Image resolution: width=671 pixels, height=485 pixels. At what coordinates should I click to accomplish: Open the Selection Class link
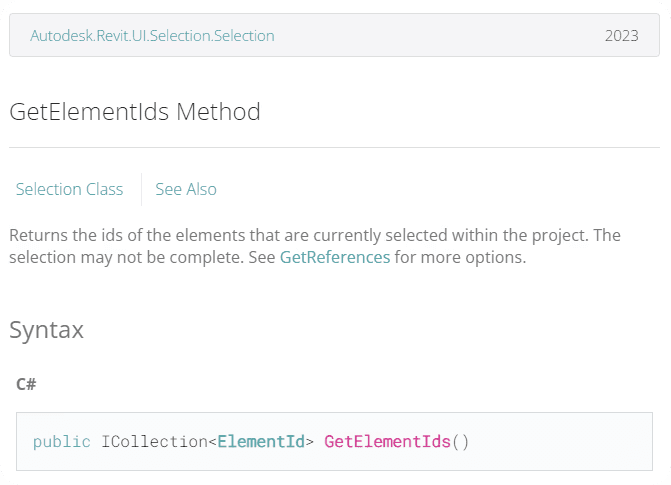click(x=69, y=189)
